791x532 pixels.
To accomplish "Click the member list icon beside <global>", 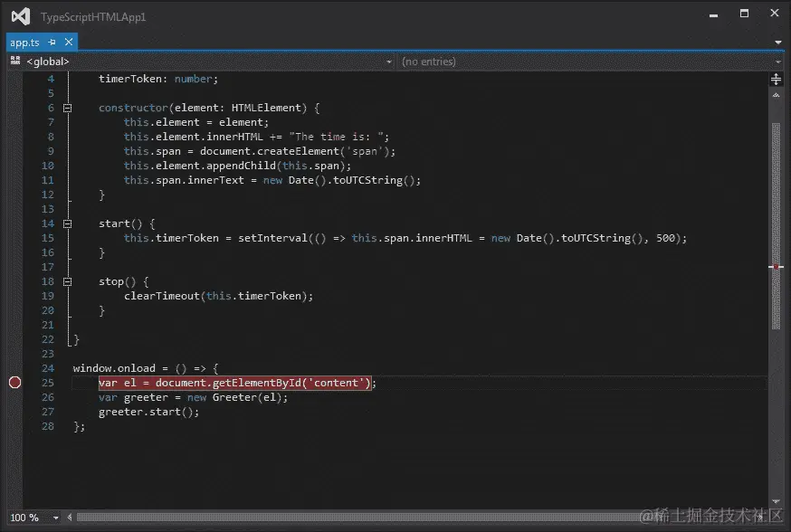I will [16, 61].
